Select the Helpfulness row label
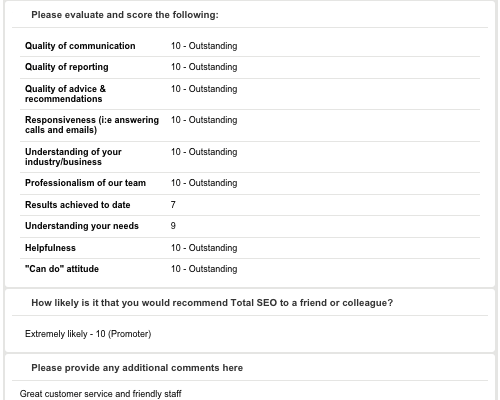The width and height of the screenshot is (500, 400). point(50,248)
